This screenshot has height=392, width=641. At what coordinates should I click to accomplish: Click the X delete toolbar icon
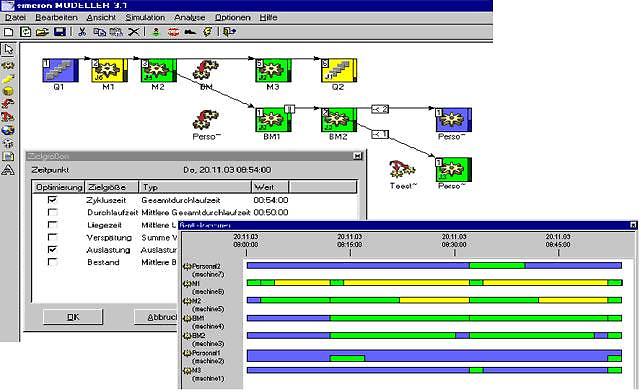(133, 31)
